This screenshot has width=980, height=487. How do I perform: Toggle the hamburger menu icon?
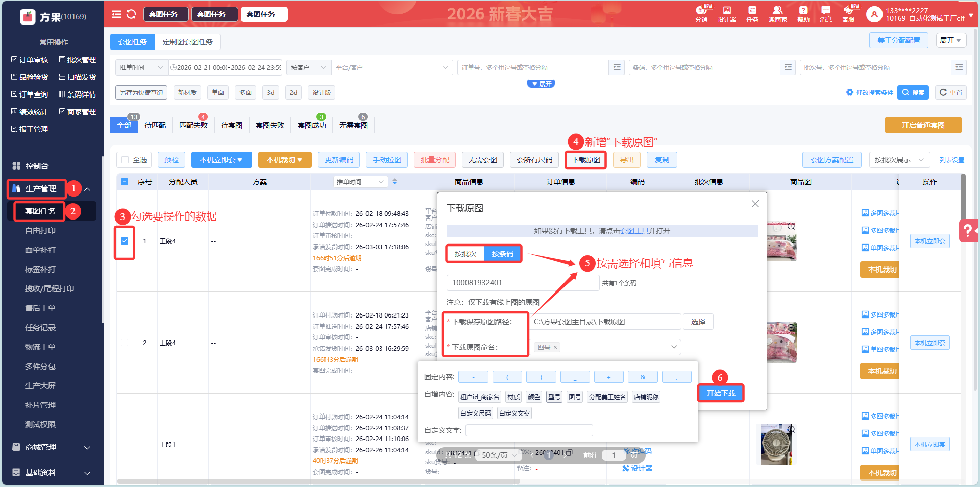click(x=116, y=14)
